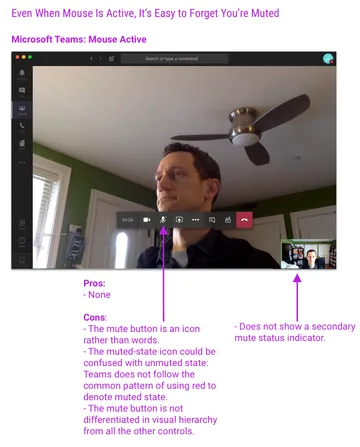The height and width of the screenshot is (447, 360).
Task: Open the profile avatar menu
Action: coord(328,59)
